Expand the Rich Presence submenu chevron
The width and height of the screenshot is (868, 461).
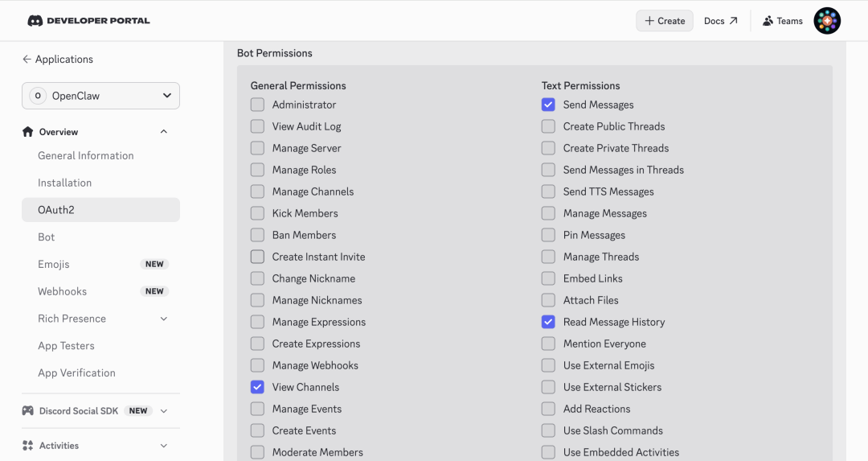(164, 319)
